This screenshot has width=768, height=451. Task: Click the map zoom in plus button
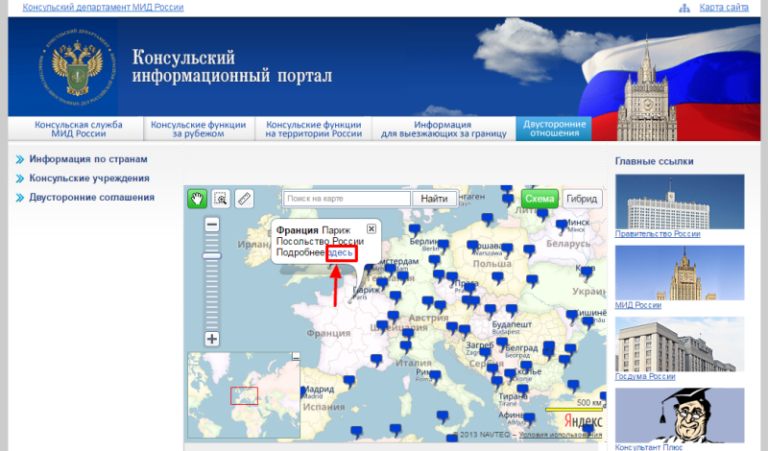tap(212, 339)
